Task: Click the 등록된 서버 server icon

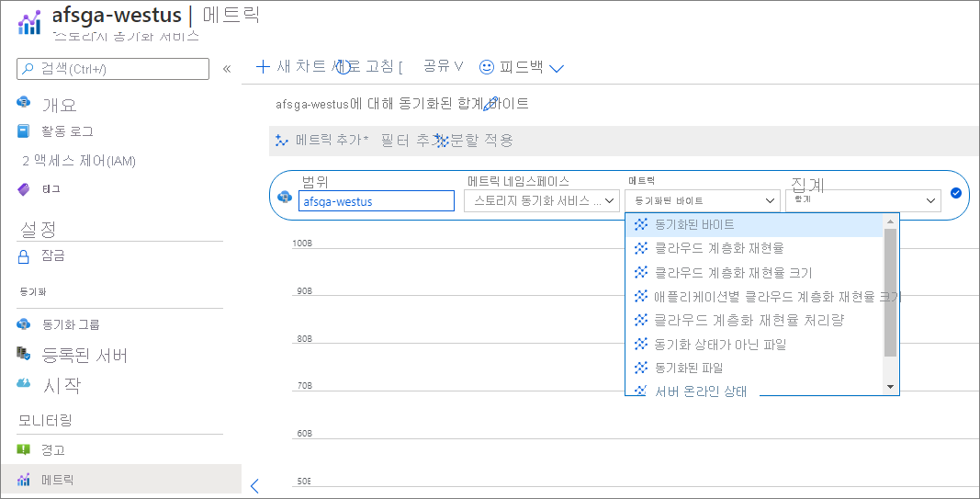Action: tap(24, 354)
